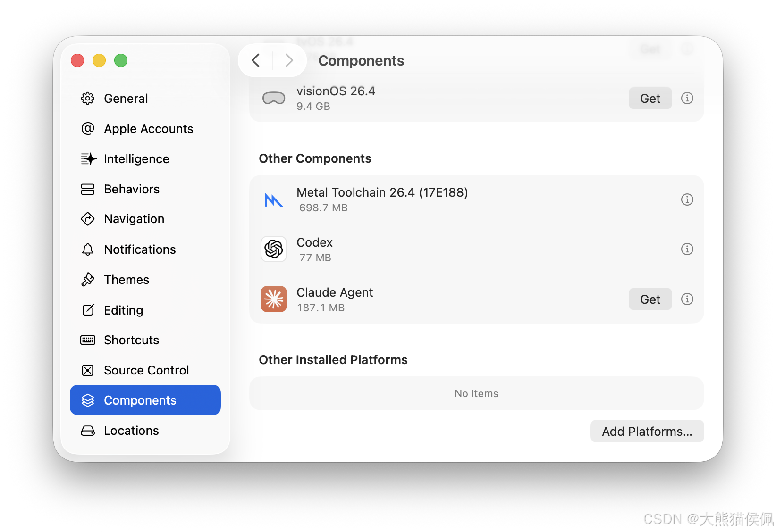This screenshot has width=776, height=532.
Task: Click the '77 MB' size label
Action: [x=315, y=258]
